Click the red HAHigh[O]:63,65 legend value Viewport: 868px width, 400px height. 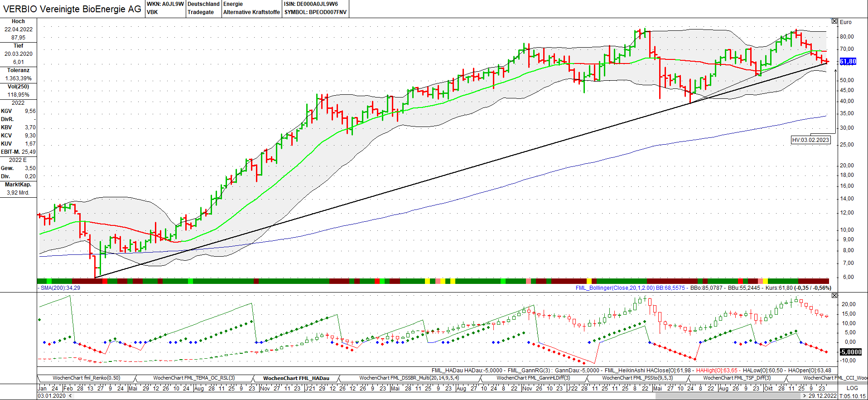tap(717, 371)
